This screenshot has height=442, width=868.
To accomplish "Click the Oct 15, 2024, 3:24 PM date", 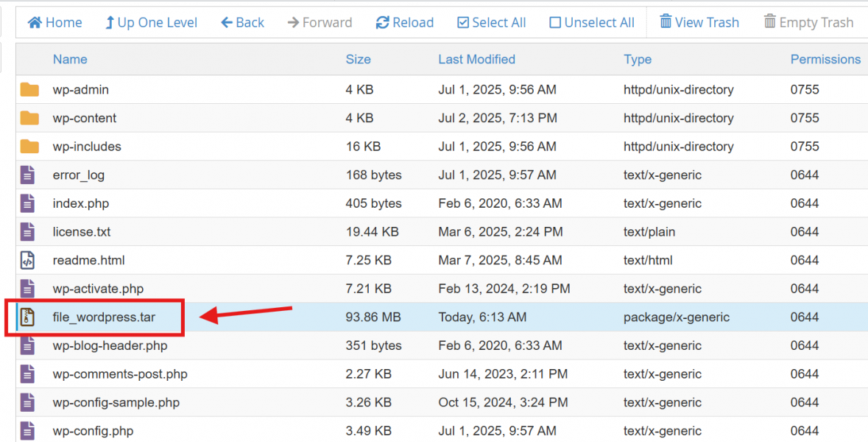I will 503,403.
